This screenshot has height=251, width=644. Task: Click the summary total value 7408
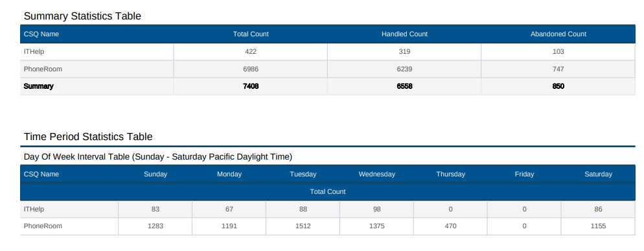[251, 86]
